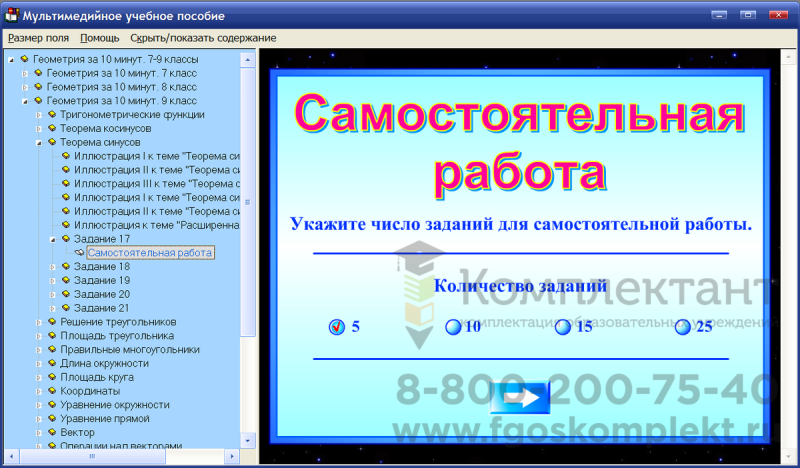
Task: Click book icon of Тригонометрические функции
Action: [x=52, y=114]
